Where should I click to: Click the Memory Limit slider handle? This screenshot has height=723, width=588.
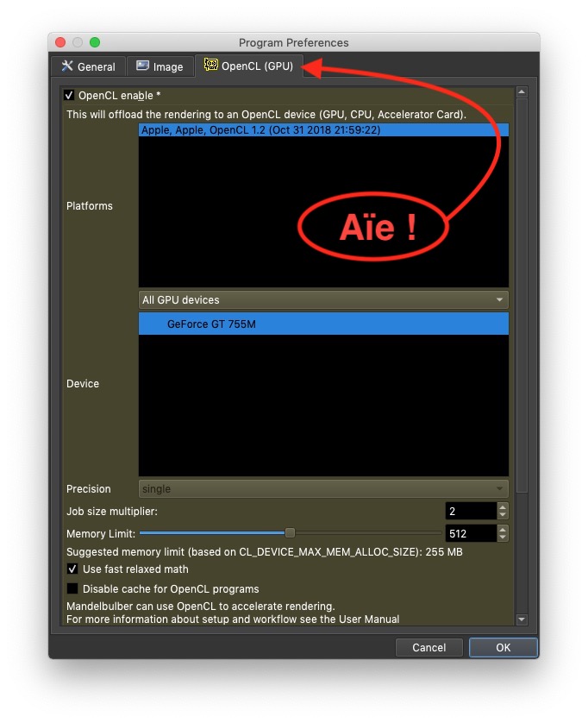[290, 533]
